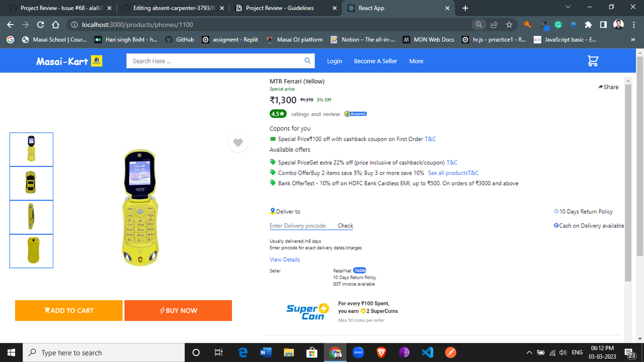The height and width of the screenshot is (362, 644).
Task: Open MDN Web Docs bookmark
Action: coord(428,39)
